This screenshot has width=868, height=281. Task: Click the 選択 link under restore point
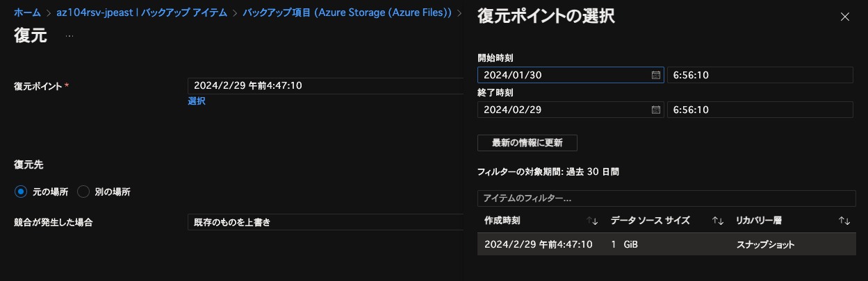197,101
